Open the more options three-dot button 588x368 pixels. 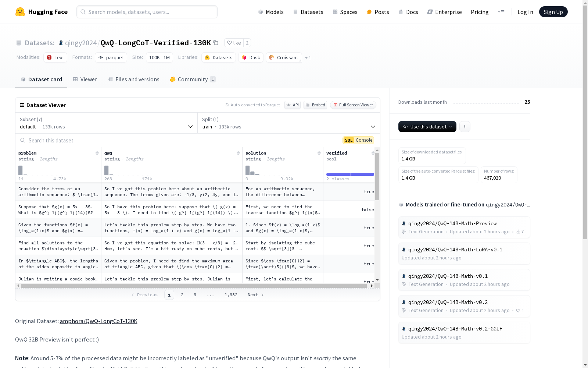coord(465,127)
